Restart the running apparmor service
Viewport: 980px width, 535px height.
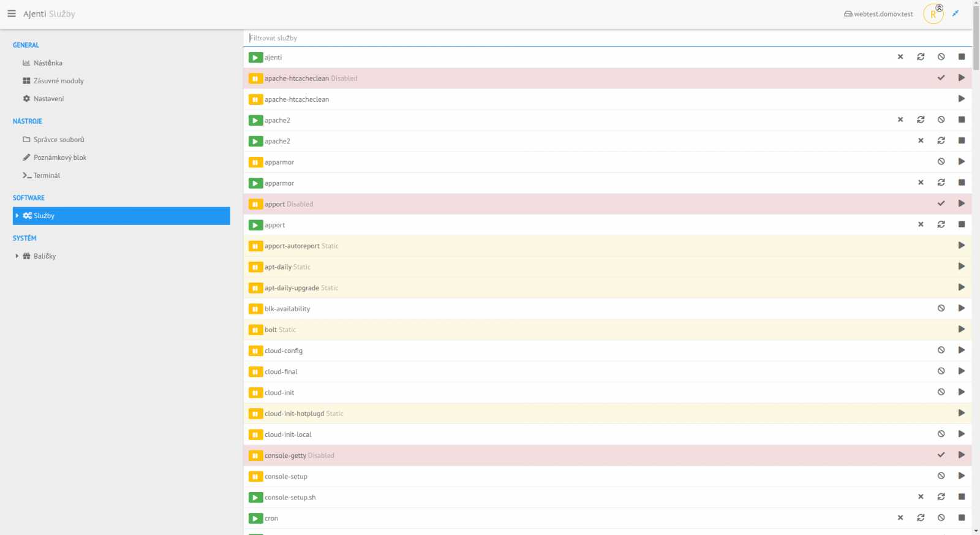941,183
